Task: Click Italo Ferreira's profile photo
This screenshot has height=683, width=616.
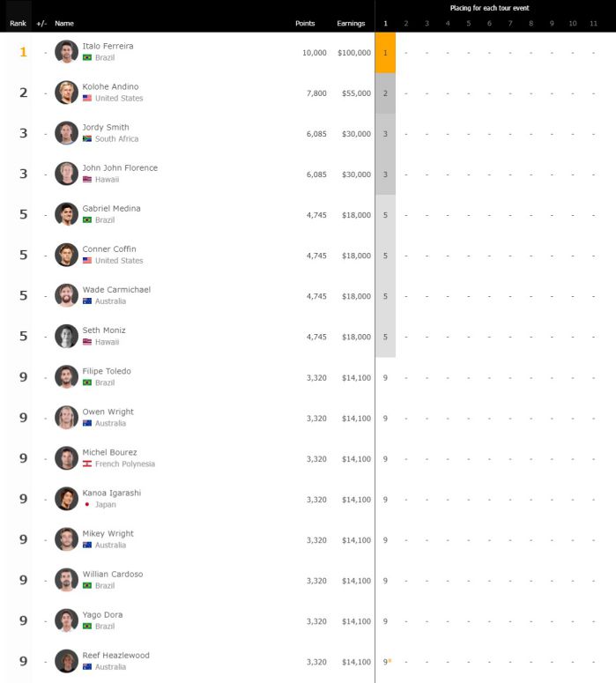Action: point(66,52)
